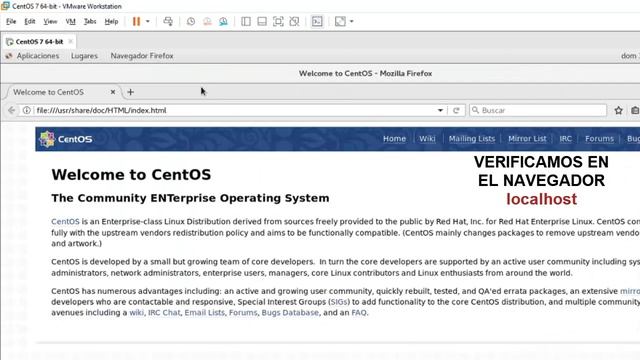Open the power options dropdown arrow

[148, 21]
